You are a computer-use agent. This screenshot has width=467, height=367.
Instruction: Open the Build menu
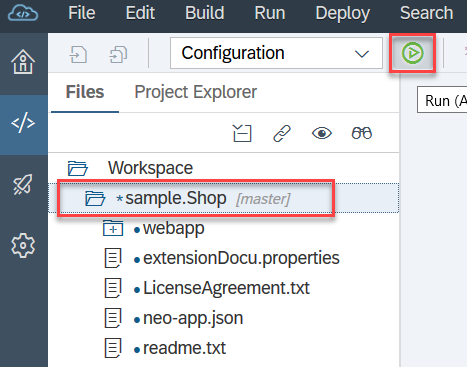(205, 13)
